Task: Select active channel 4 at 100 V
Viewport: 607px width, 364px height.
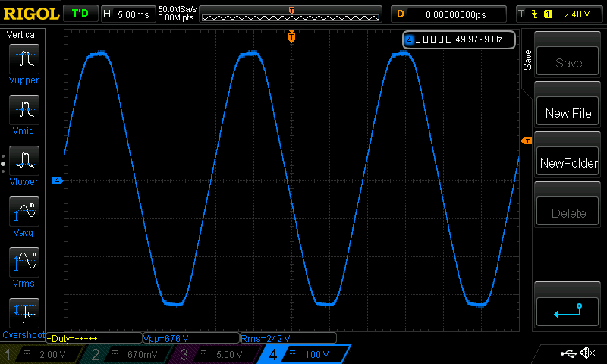Action: click(x=305, y=354)
